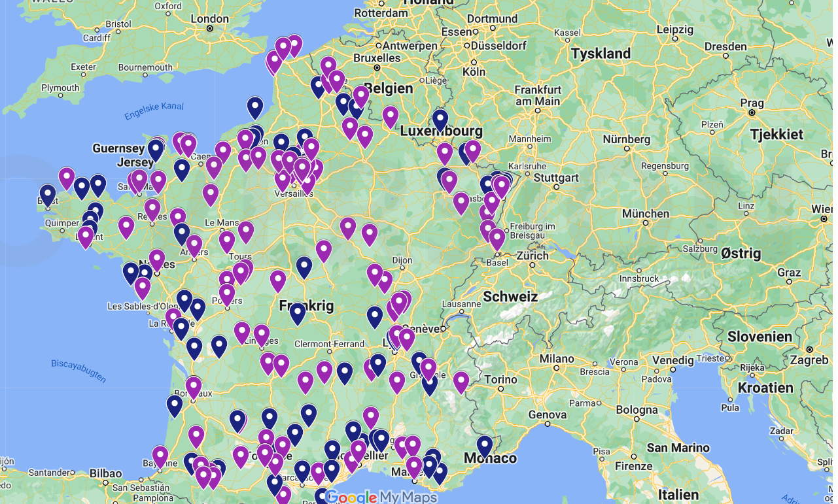Screen dimensions: 838x504
Task: Select the München city label
Action: point(645,214)
